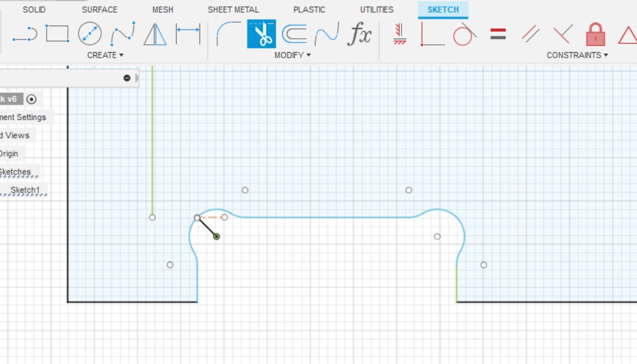Viewport: 637px width, 364px height.
Task: Switch to the SOLID tab
Action: point(34,10)
